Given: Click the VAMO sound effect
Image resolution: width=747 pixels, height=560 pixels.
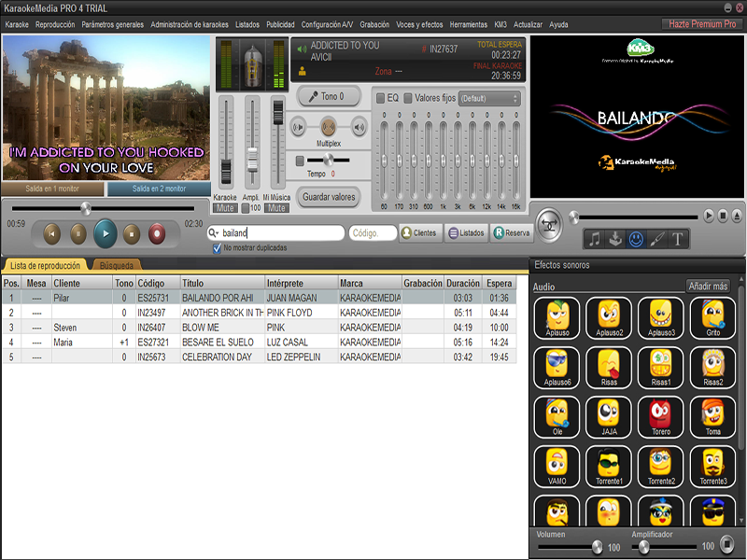Looking at the screenshot, I should click(557, 467).
